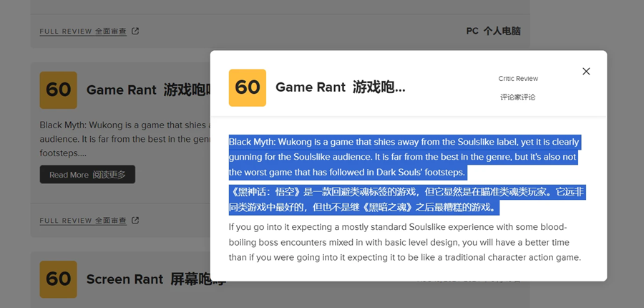Viewport: 644px width, 308px height.
Task: Open Game Rant's FULL REVIEW link
Action: pos(83,221)
